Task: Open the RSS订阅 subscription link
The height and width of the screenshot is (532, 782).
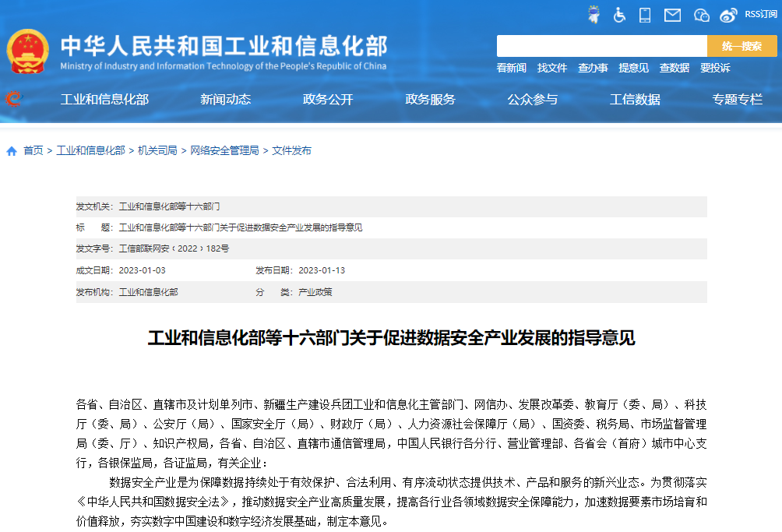Action: tap(759, 14)
